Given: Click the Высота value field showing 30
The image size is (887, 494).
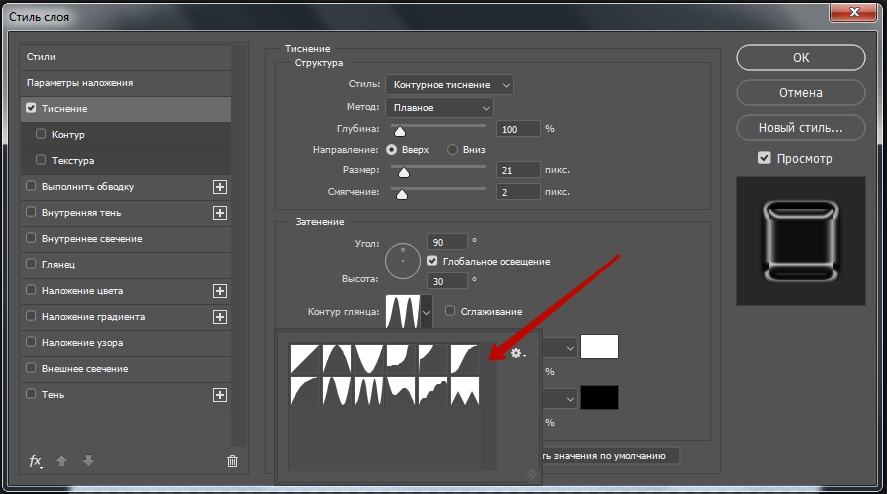Looking at the screenshot, I should tap(447, 281).
